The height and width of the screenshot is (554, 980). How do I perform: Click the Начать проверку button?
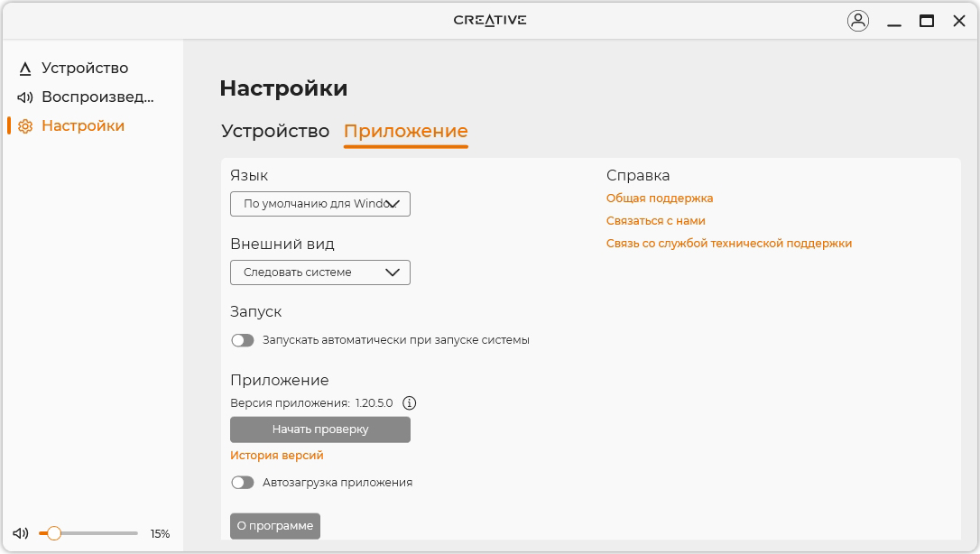pos(320,429)
